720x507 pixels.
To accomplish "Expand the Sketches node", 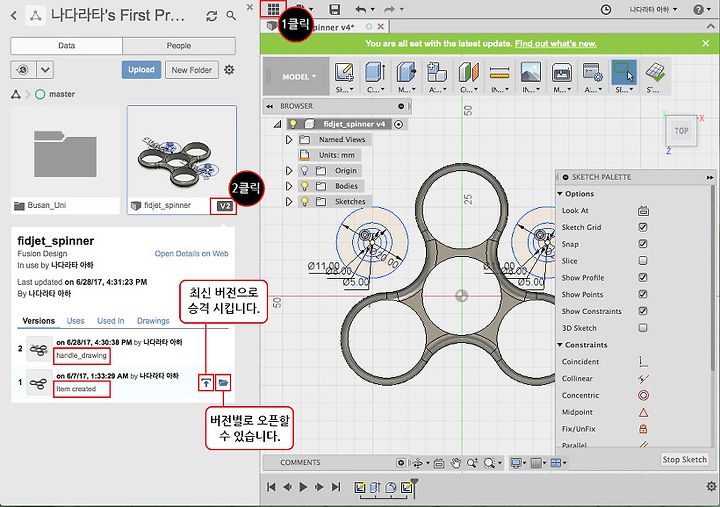I will pyautogui.click(x=289, y=202).
